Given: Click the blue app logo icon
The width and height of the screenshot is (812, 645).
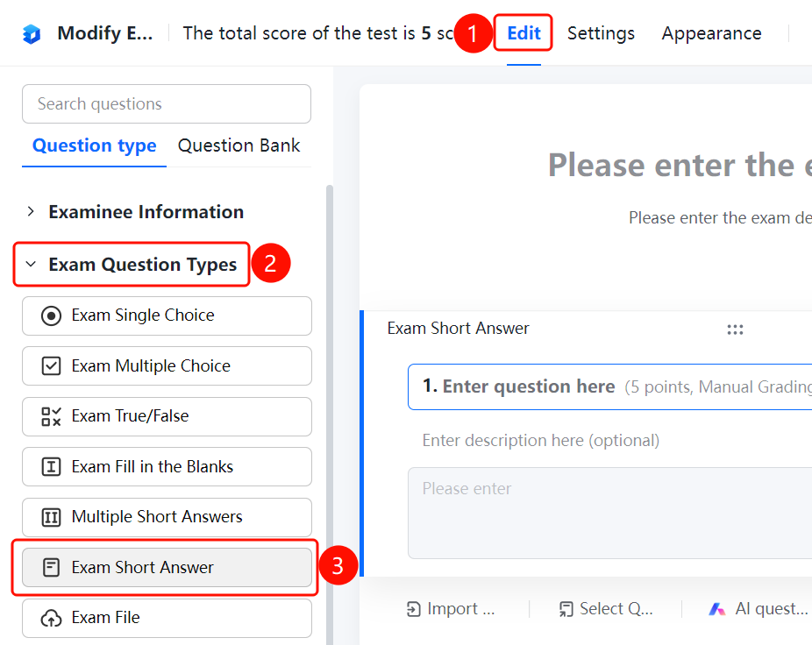Looking at the screenshot, I should pos(32,34).
